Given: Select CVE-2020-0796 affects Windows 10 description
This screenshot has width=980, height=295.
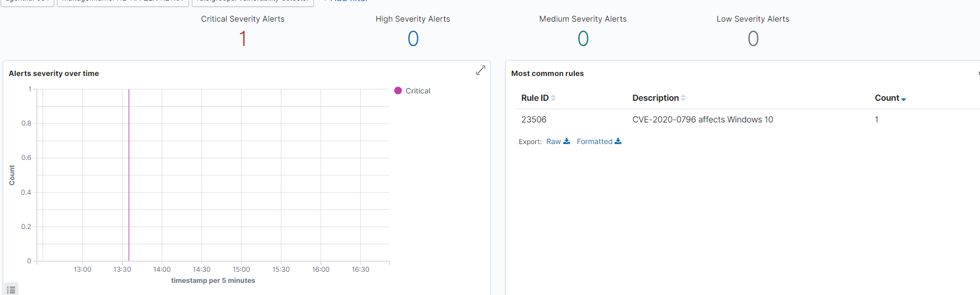Looking at the screenshot, I should tap(702, 120).
